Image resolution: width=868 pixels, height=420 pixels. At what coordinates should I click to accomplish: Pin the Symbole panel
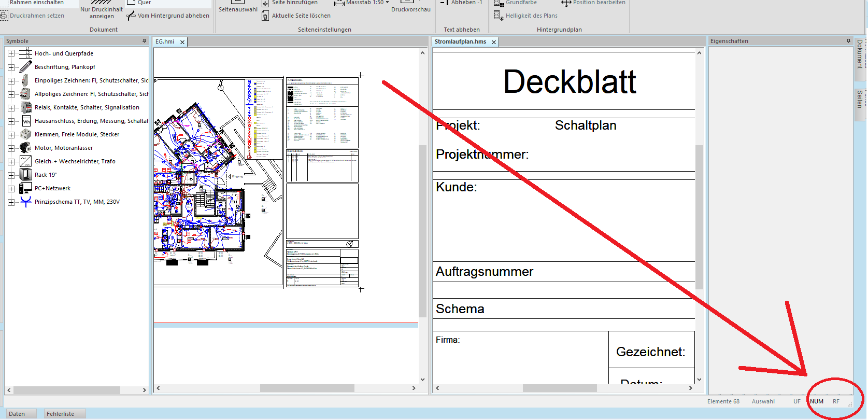click(x=144, y=41)
